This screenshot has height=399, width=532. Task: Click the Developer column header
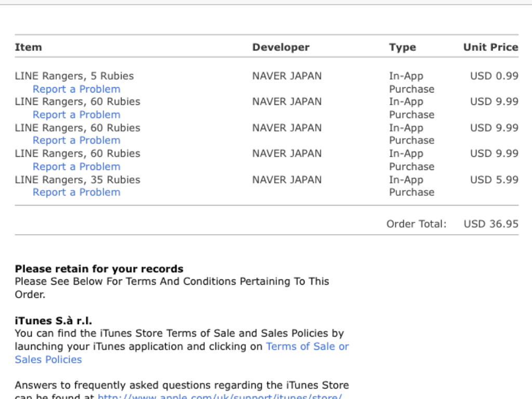pyautogui.click(x=281, y=47)
